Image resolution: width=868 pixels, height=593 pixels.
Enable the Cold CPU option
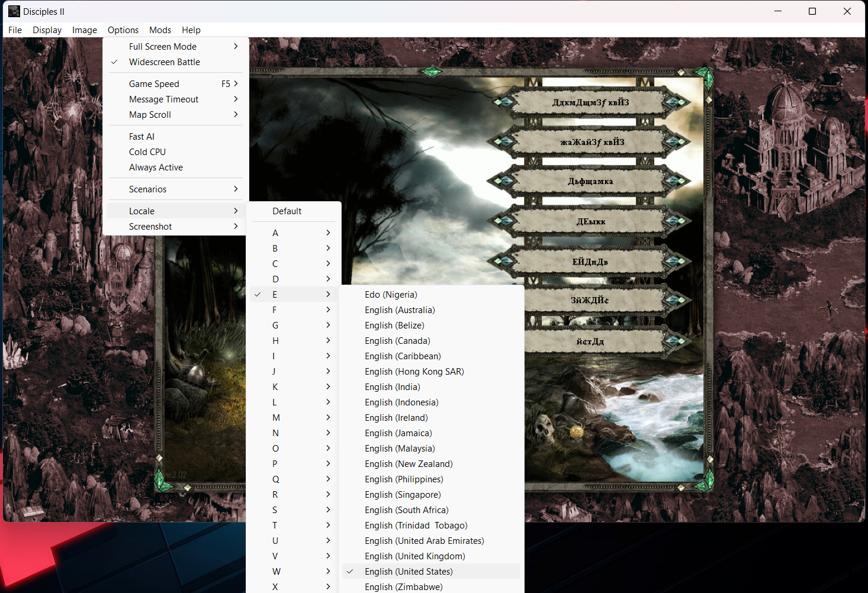pos(175,152)
